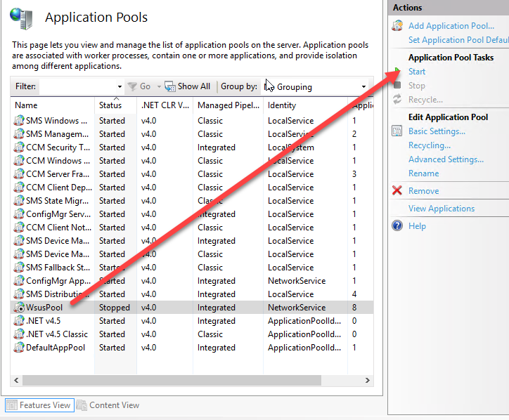This screenshot has width=509, height=420.
Task: Open the Filter dropdown arrow
Action: click(120, 86)
